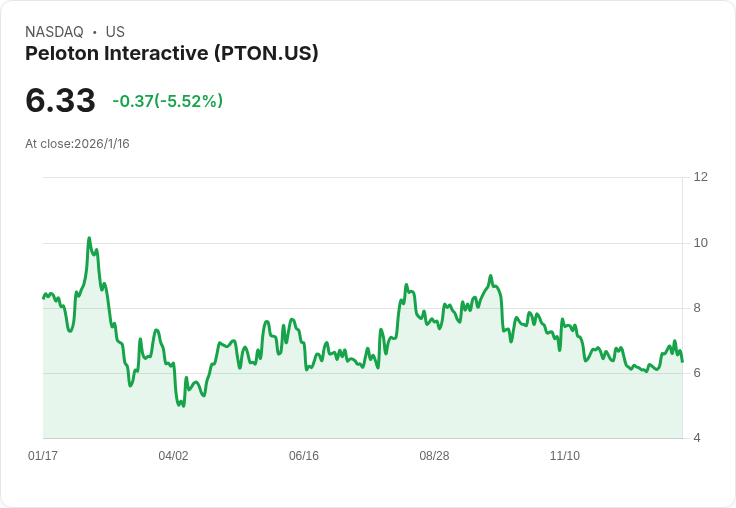Select the 10 value on price axis

(701, 243)
